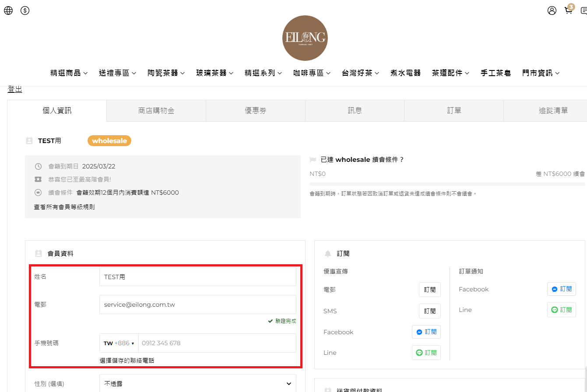Open the TW +886 country code dropdown
The width and height of the screenshot is (587, 392).
pyautogui.click(x=119, y=343)
